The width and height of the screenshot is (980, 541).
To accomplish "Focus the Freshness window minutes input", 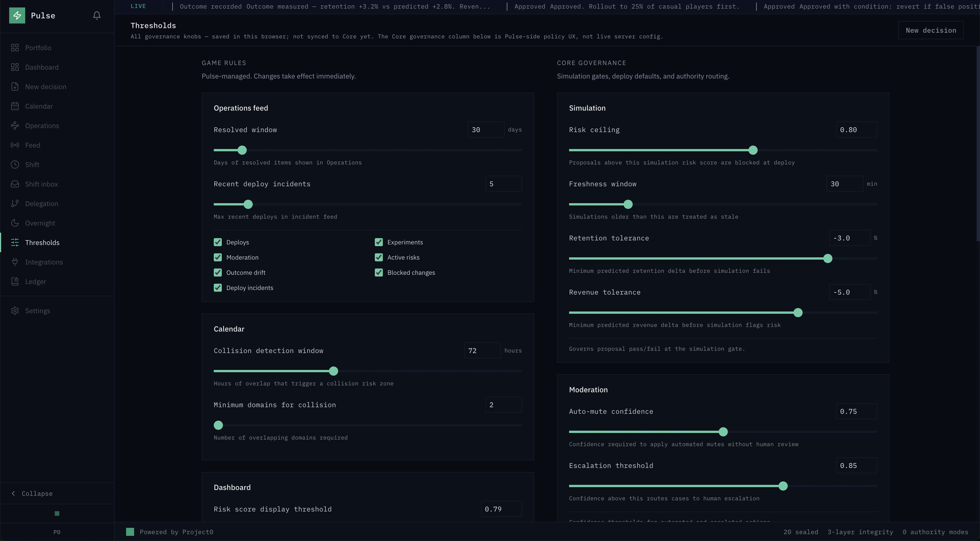I will pyautogui.click(x=845, y=184).
